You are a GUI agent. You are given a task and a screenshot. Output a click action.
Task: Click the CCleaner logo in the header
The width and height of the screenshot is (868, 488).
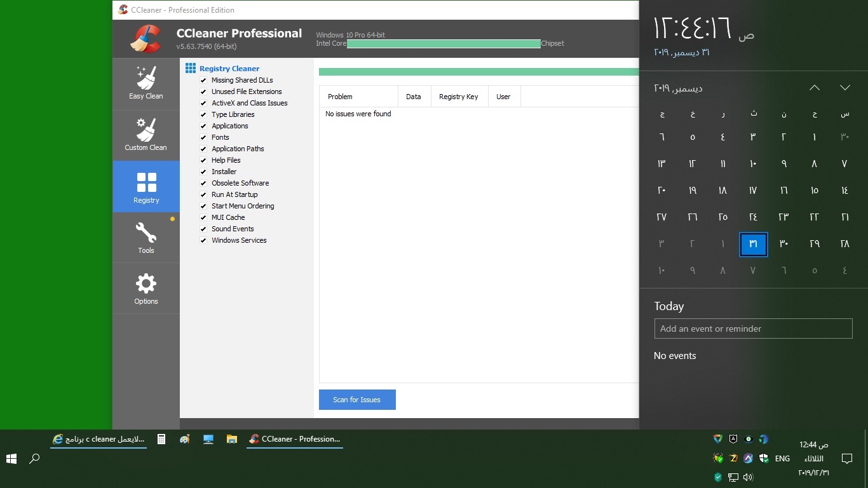click(146, 38)
